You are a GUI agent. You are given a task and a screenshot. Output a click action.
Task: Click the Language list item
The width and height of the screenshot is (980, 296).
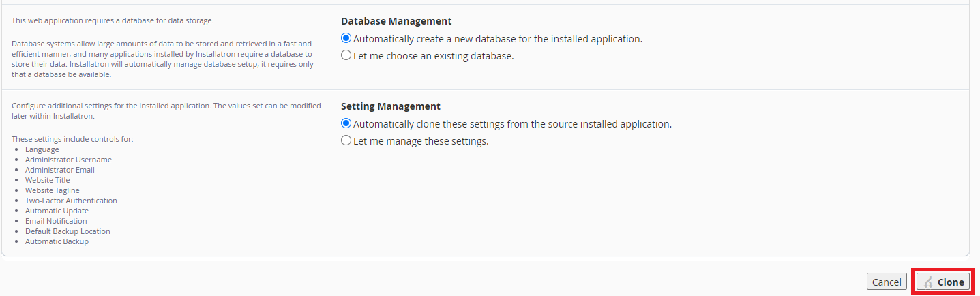pos(42,149)
